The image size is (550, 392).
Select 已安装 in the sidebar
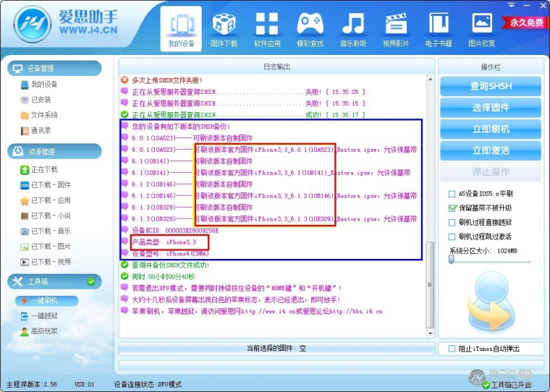(x=35, y=100)
